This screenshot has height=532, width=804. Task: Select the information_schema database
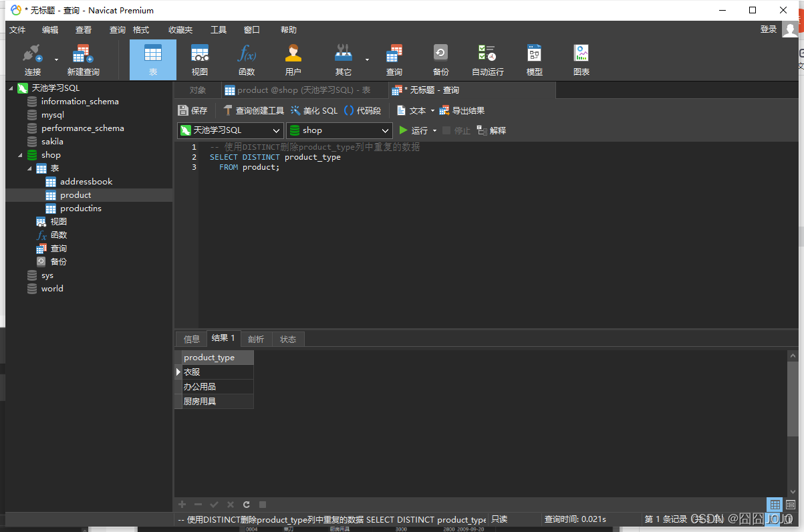pos(80,102)
